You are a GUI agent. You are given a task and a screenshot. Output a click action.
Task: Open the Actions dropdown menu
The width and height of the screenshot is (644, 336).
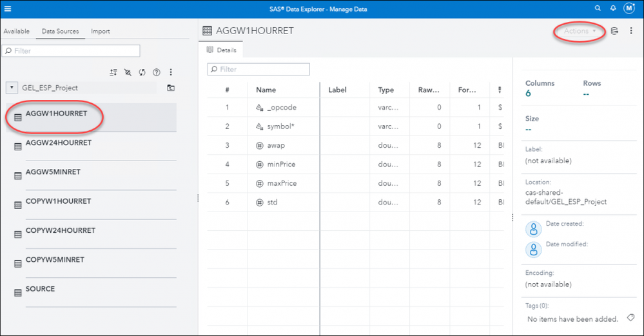(580, 31)
